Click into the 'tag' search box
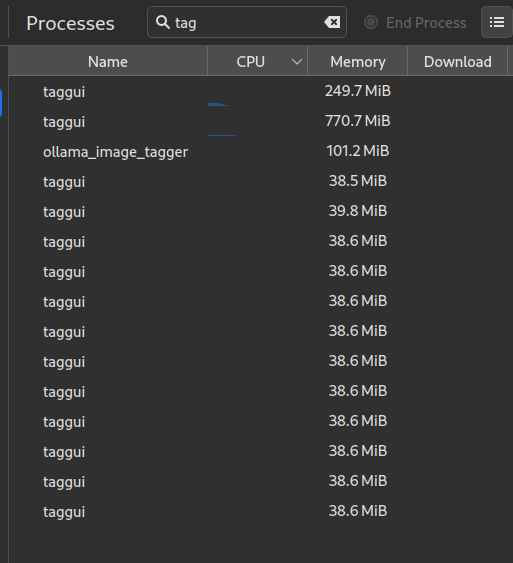 pyautogui.click(x=247, y=22)
